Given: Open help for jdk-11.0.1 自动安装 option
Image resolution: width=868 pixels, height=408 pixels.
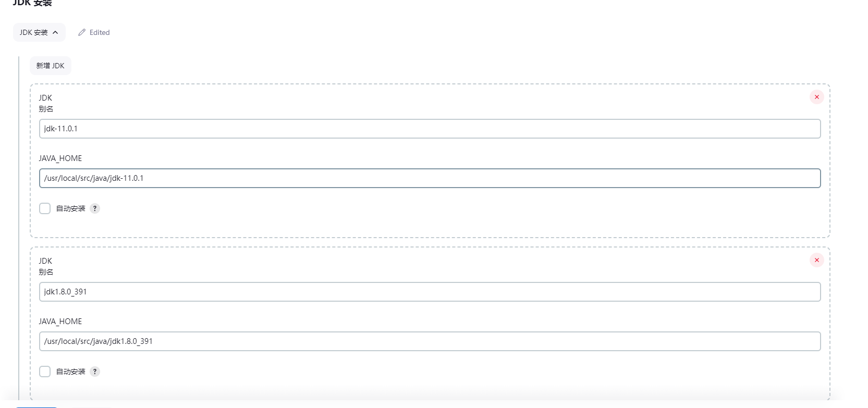Looking at the screenshot, I should pyautogui.click(x=95, y=208).
